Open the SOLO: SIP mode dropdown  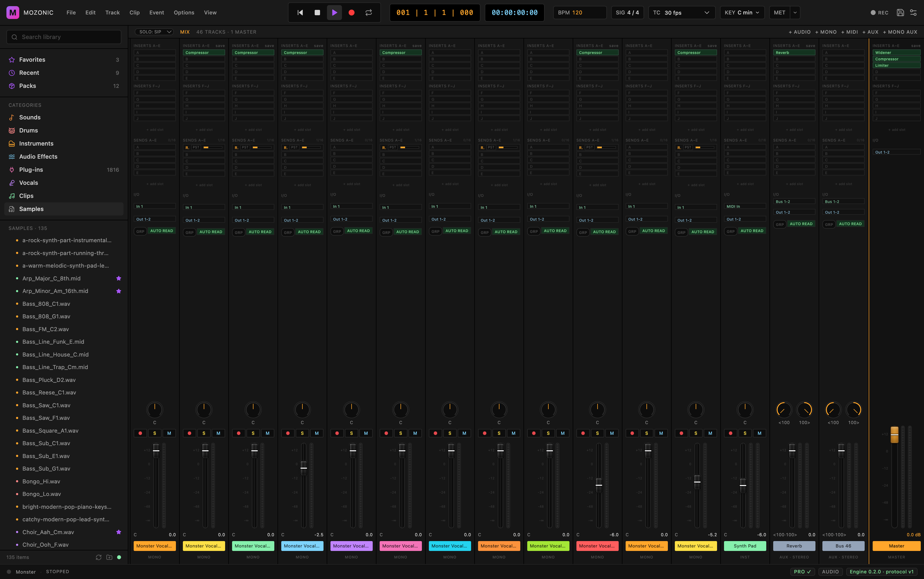pos(155,32)
